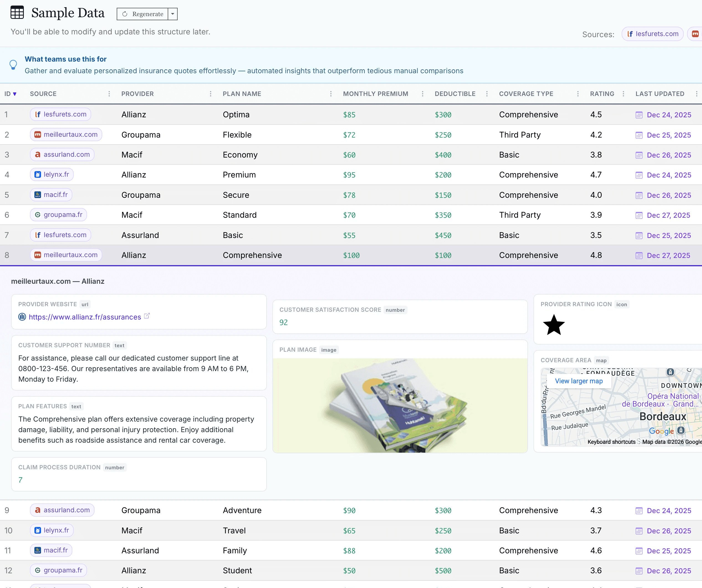Sort by the ID column arrow
The image size is (702, 588).
point(14,94)
